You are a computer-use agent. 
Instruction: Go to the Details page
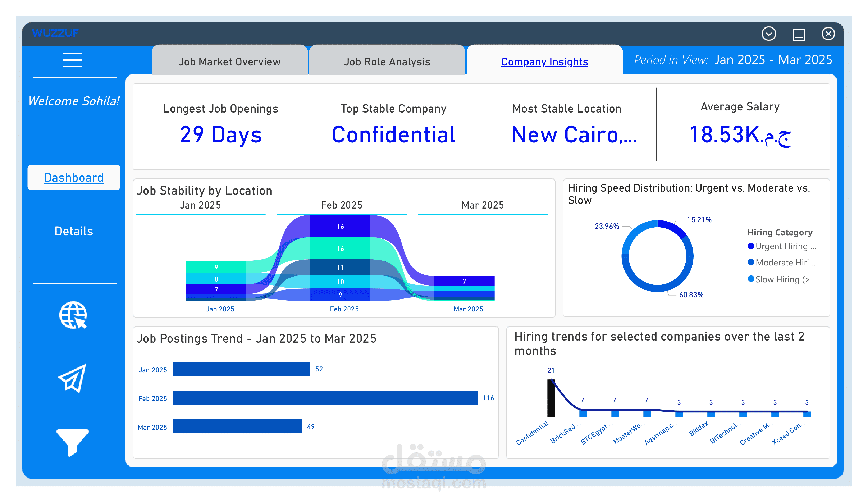(74, 231)
